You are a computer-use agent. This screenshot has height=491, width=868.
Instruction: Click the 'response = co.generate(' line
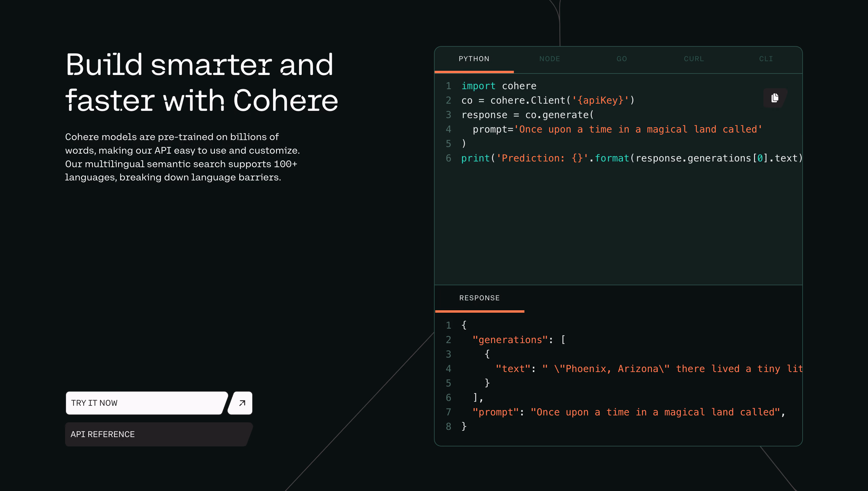pyautogui.click(x=527, y=115)
